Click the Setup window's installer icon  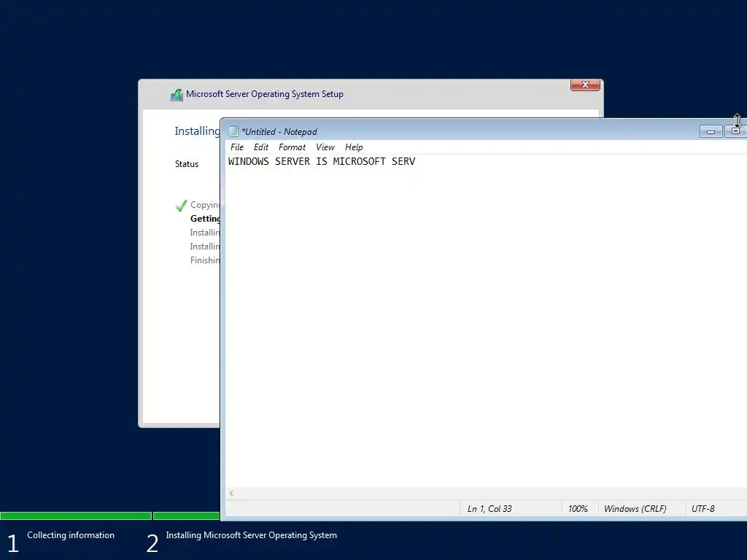pyautogui.click(x=177, y=95)
